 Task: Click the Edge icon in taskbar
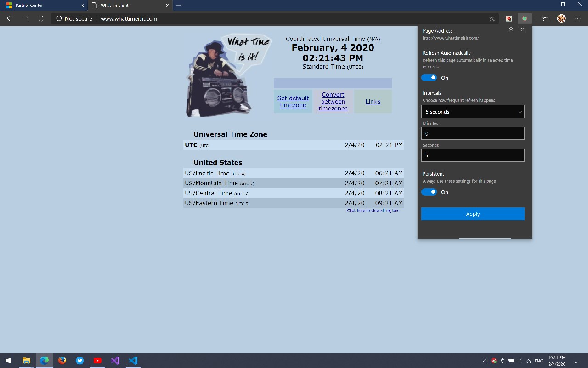[x=44, y=361]
